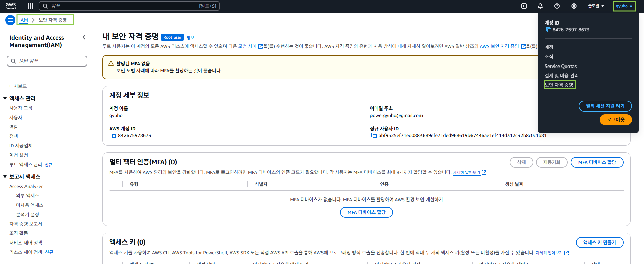Open 분석기 설정 under Access Analyzer
Image resolution: width=644 pixels, height=264 pixels.
click(28, 215)
